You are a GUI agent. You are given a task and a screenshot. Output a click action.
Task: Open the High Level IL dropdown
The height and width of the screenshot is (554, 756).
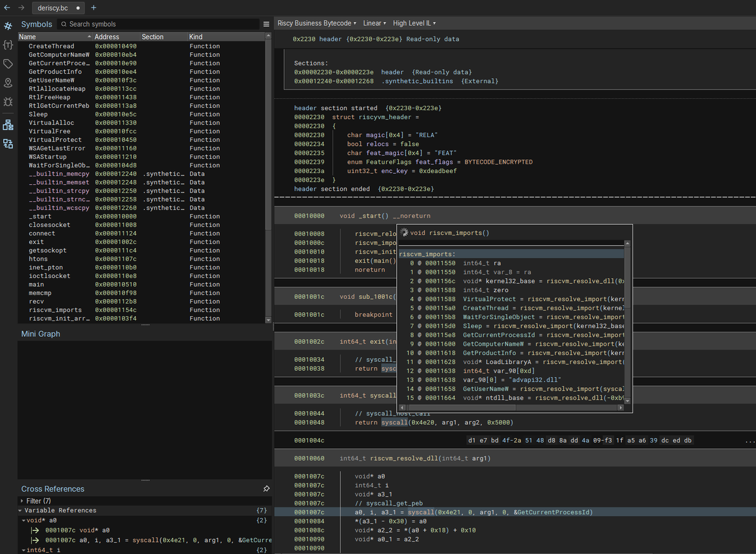(x=414, y=23)
